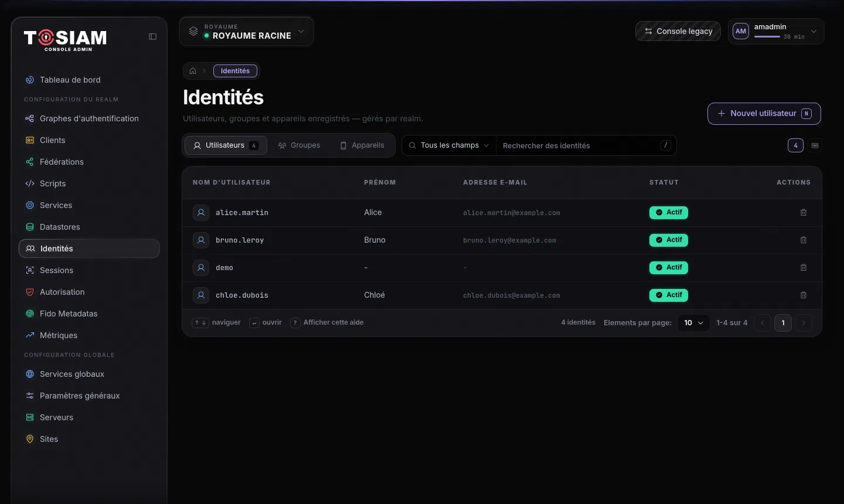This screenshot has width=844, height=504.
Task: Open Graphes d'authentification in the sidebar
Action: [x=89, y=118]
